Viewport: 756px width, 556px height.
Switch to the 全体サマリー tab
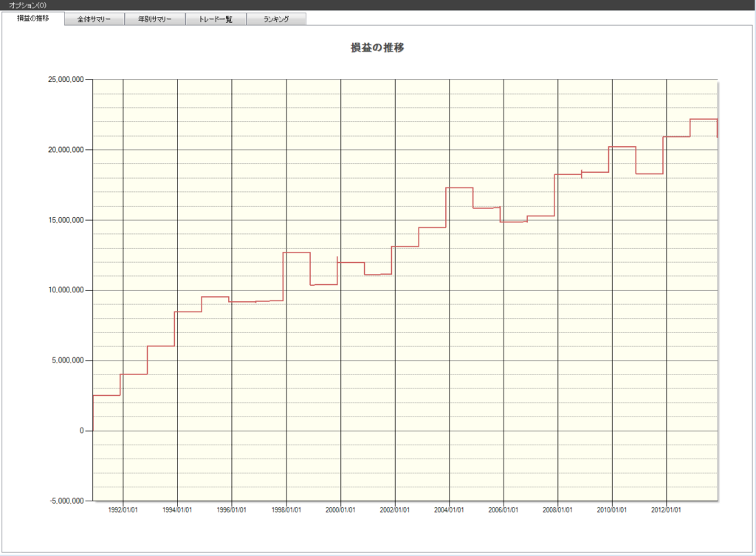point(94,19)
